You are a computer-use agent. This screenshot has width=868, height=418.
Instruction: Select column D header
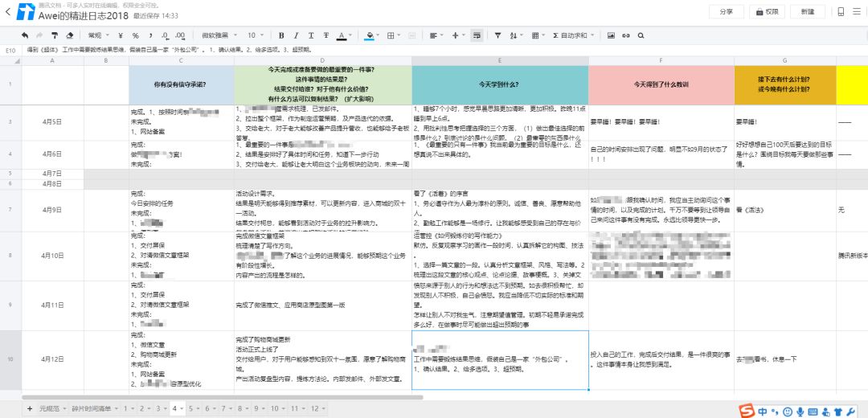click(x=323, y=60)
